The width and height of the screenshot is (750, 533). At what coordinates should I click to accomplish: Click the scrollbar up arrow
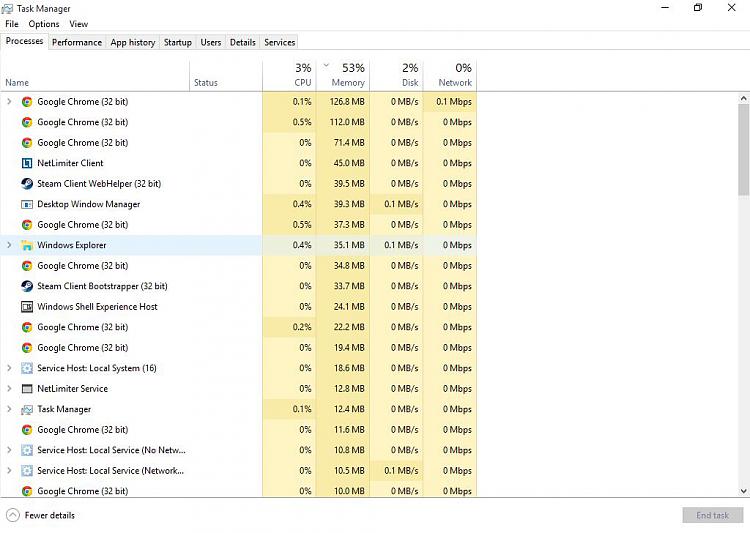pos(743,99)
